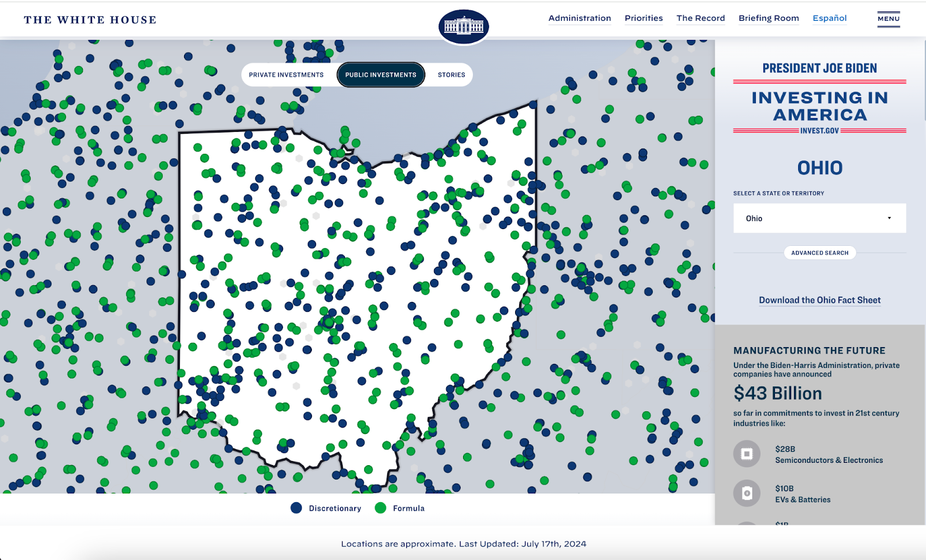Click the state dropdown arrow

(890, 218)
